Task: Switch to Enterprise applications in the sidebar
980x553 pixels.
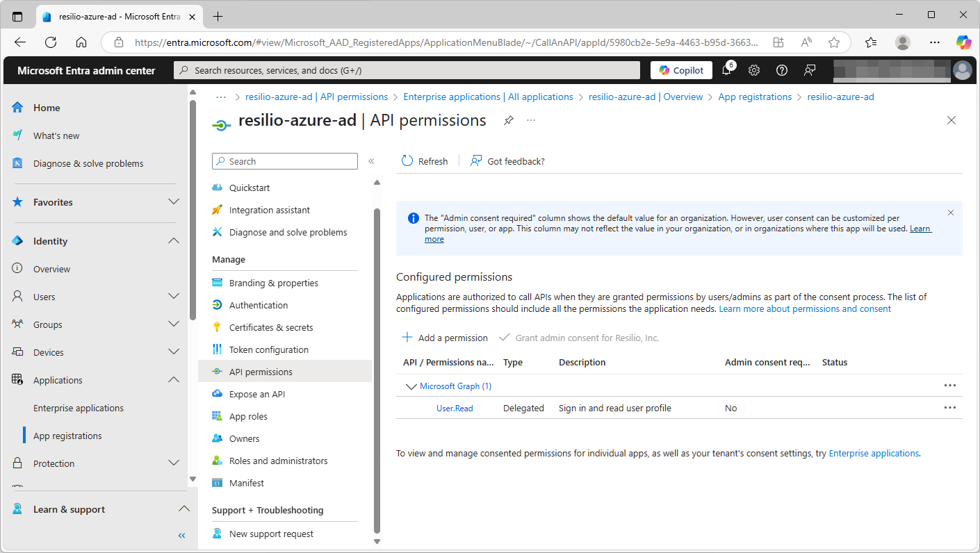Action: (79, 408)
